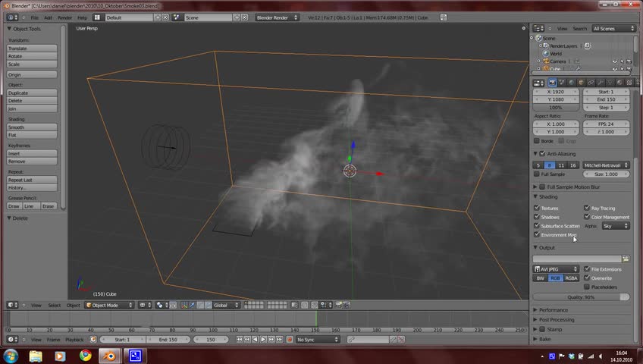Click the Smooth shading button
Viewport: 643px width, 364px height.
[x=32, y=127]
